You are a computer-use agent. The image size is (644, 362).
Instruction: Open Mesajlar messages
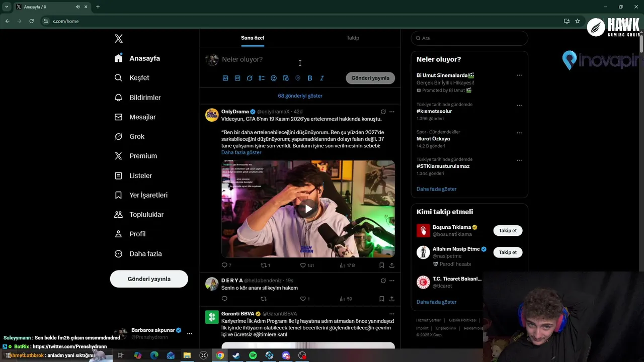[135, 117]
